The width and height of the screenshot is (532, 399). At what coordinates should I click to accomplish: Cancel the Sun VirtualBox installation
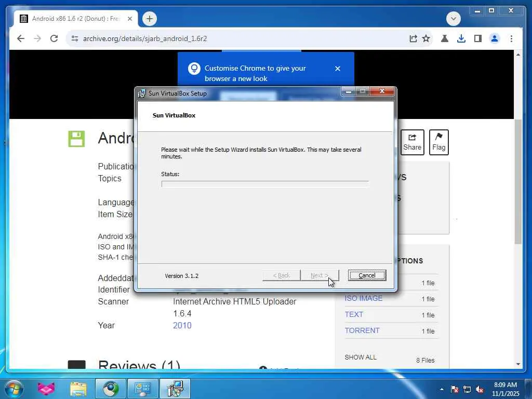click(x=367, y=275)
